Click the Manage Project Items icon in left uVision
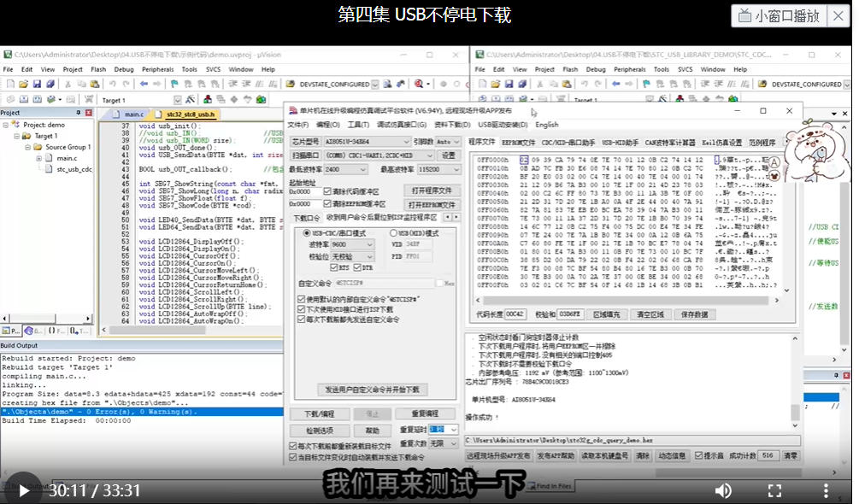Image resolution: width=859 pixels, height=504 pixels. coord(208,99)
